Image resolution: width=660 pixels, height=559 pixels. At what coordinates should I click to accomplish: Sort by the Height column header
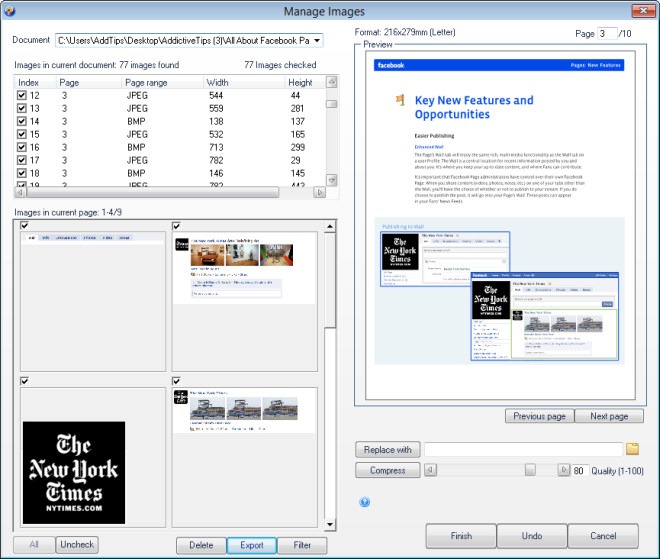point(305,83)
